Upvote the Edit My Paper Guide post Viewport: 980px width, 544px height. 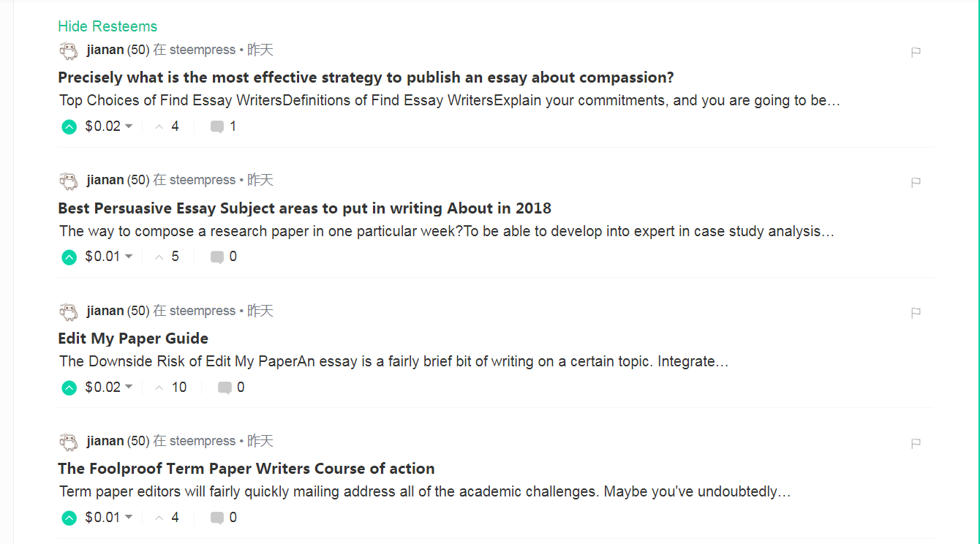click(x=69, y=388)
